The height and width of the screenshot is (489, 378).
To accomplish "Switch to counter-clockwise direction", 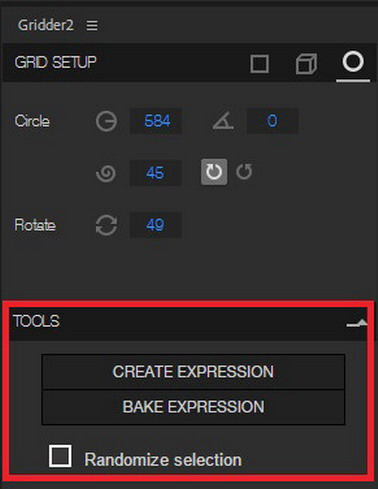I will (x=244, y=172).
